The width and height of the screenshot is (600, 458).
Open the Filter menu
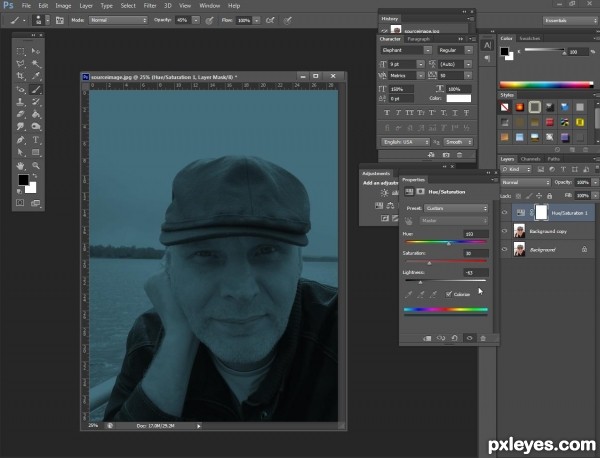point(150,6)
